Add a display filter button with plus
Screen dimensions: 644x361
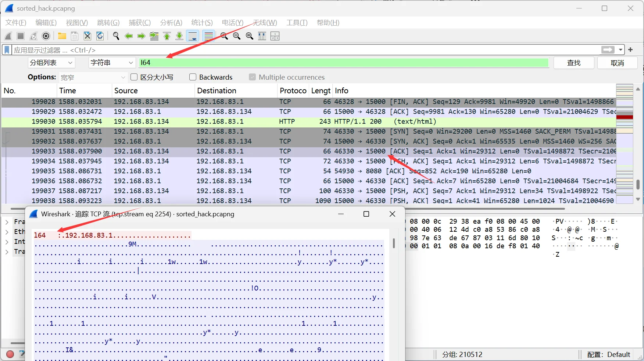(x=630, y=50)
